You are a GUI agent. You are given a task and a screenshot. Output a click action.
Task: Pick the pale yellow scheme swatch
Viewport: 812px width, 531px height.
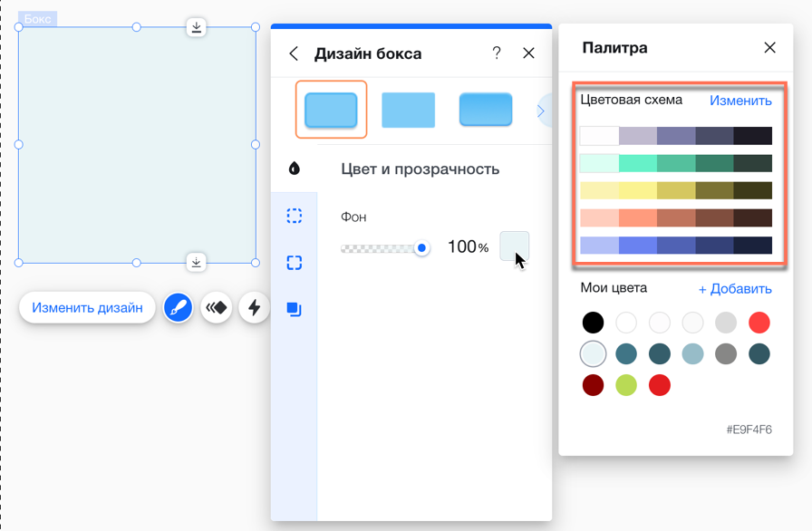599,190
